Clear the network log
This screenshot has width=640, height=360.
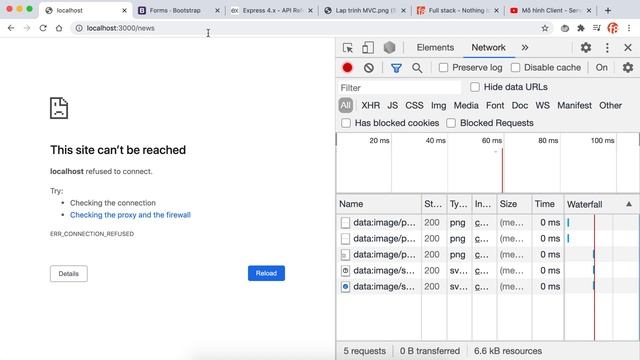[369, 68]
